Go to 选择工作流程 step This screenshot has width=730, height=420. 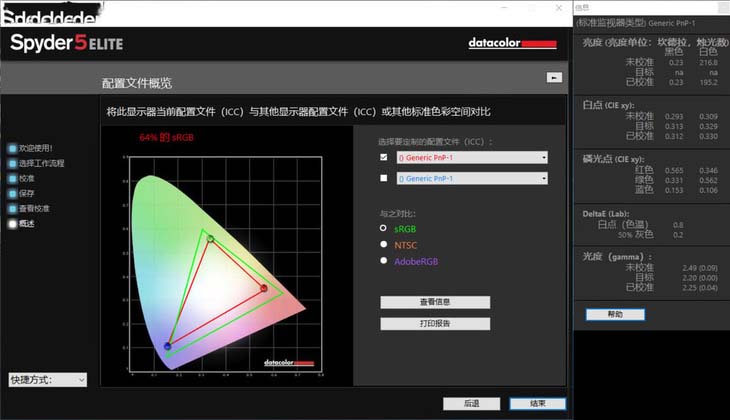(x=41, y=163)
